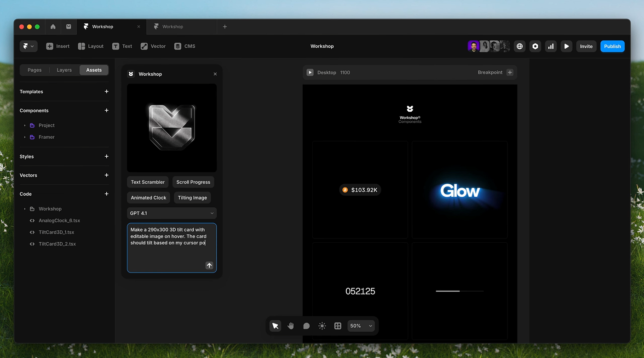Choose the Scroll Progress suggestion
Viewport: 644px width, 358px height.
pos(193,182)
